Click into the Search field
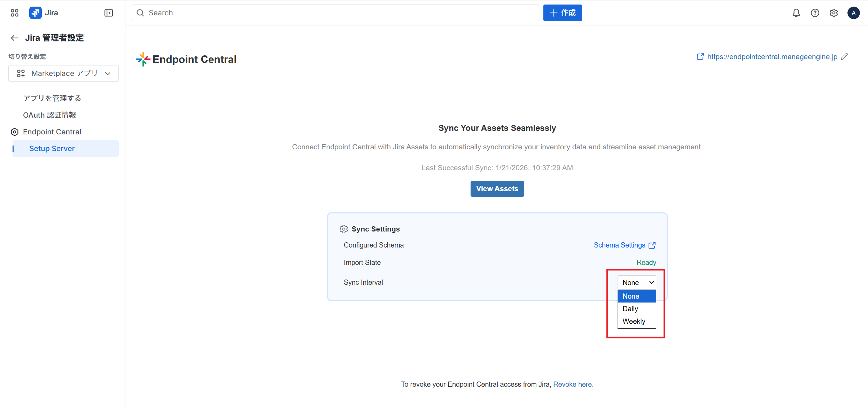868x408 pixels. [x=334, y=13]
